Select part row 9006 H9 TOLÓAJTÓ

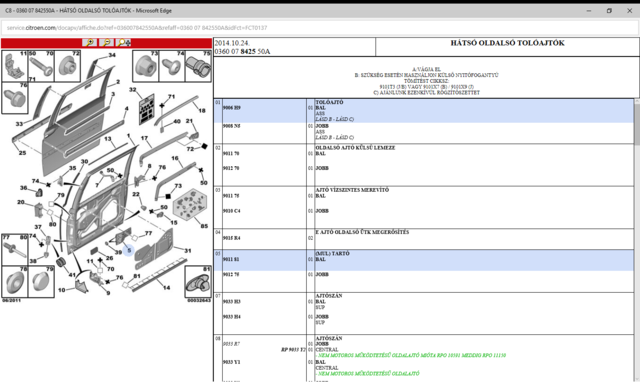coord(424,111)
